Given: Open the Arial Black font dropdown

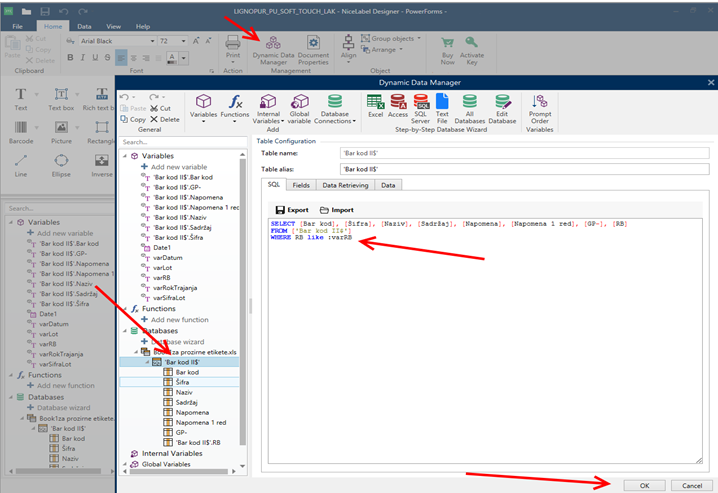Looking at the screenshot, I should pyautogui.click(x=152, y=41).
